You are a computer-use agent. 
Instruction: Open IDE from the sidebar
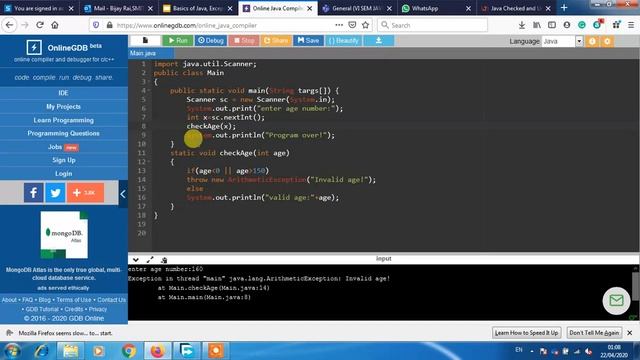coord(64,93)
